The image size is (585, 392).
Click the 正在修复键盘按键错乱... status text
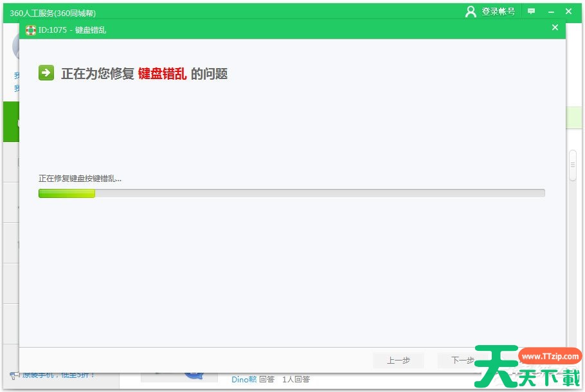tap(80, 179)
